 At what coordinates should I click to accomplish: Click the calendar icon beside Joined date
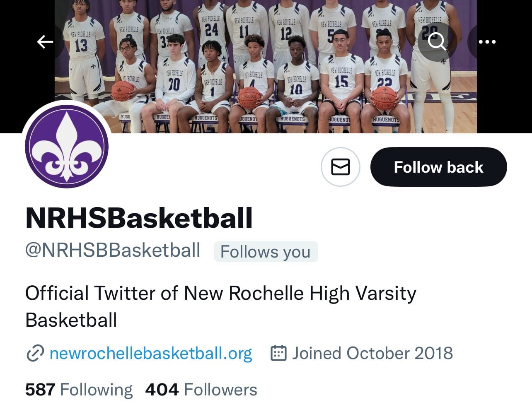[278, 353]
